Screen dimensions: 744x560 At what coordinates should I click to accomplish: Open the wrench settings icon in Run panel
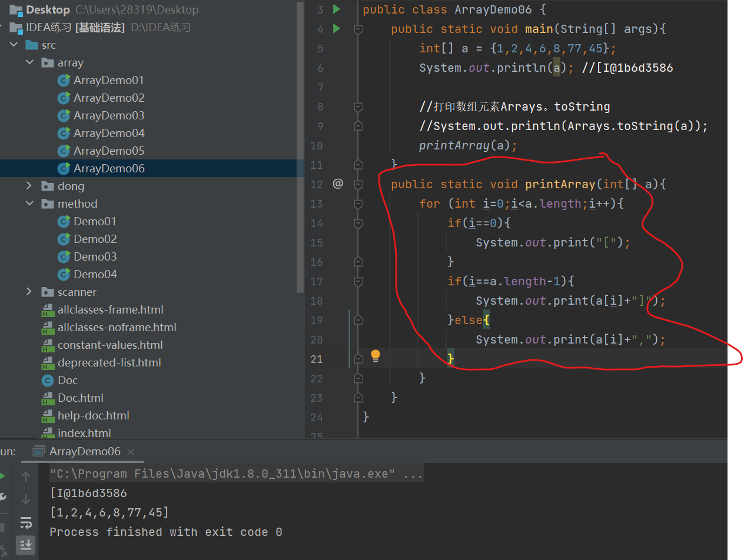tap(2, 498)
